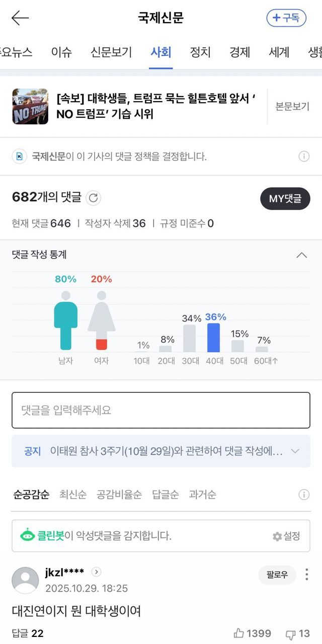
Task: Sort comments by 답글순
Action: [x=165, y=495]
